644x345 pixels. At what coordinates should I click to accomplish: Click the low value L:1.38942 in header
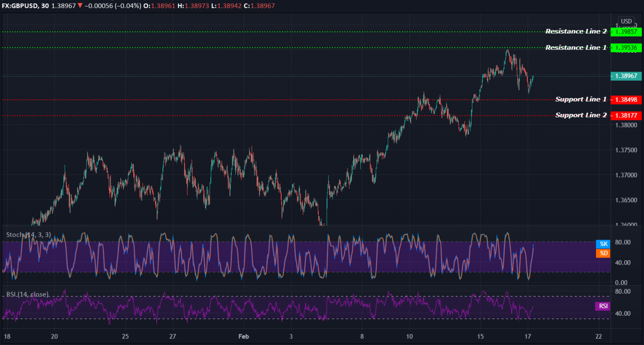click(x=226, y=6)
